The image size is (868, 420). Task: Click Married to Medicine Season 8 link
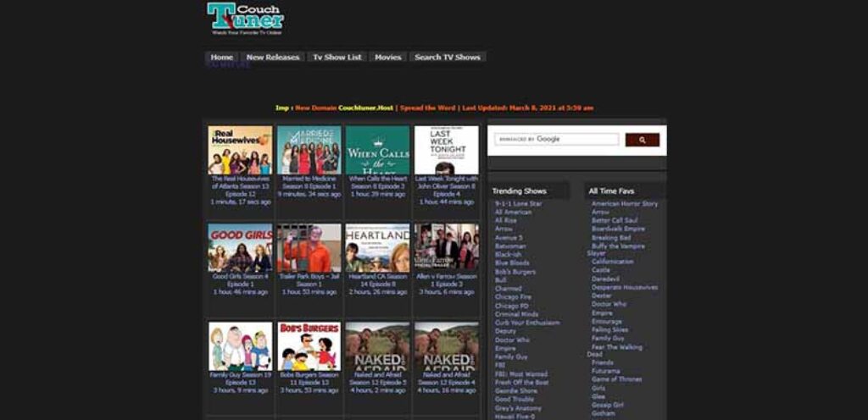click(x=309, y=182)
